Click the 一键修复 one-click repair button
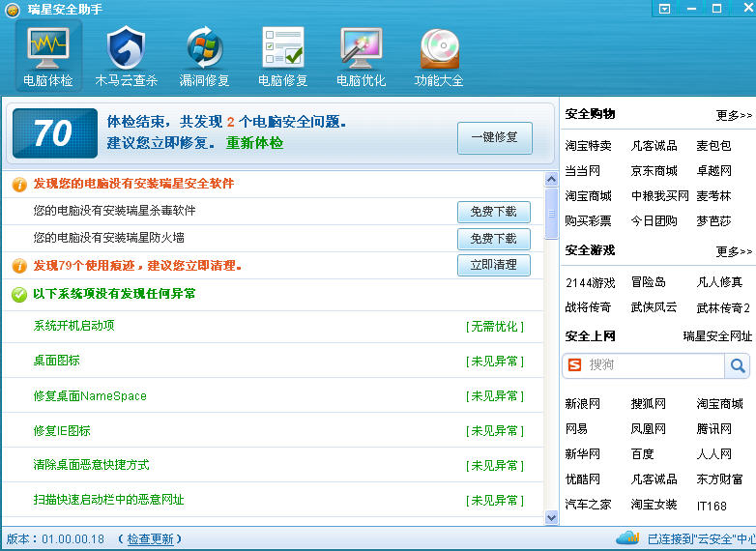This screenshot has width=756, height=551. [x=495, y=138]
